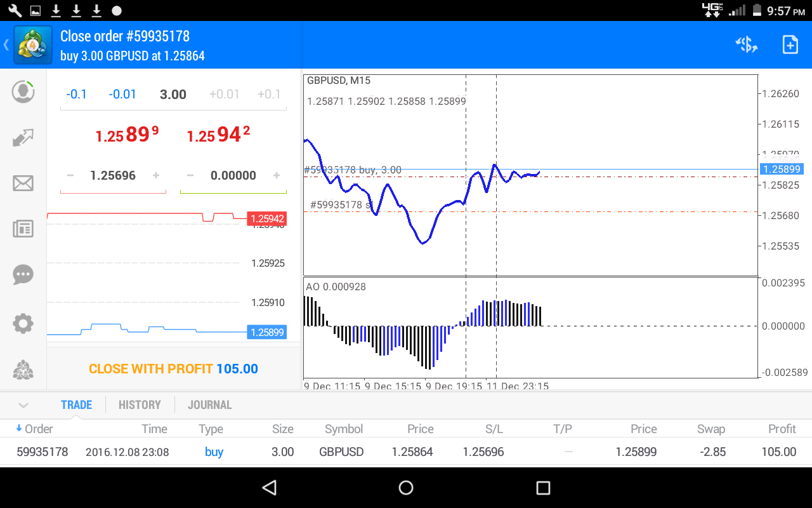
Task: Open the Quotes panel from the sidebar
Action: 23,91
